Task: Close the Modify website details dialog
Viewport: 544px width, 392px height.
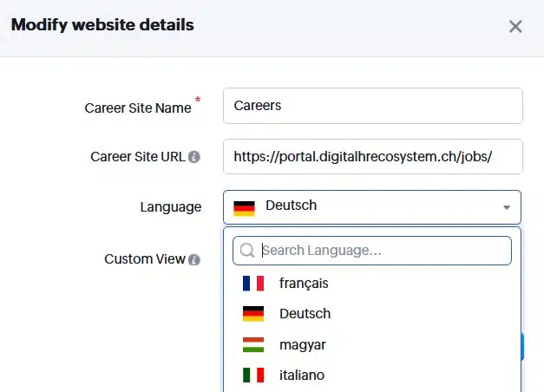Action: (515, 26)
